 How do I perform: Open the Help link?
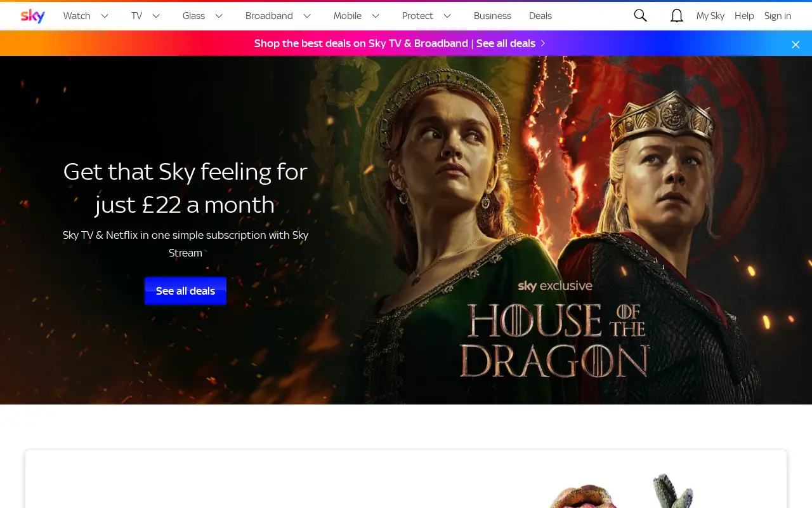744,16
